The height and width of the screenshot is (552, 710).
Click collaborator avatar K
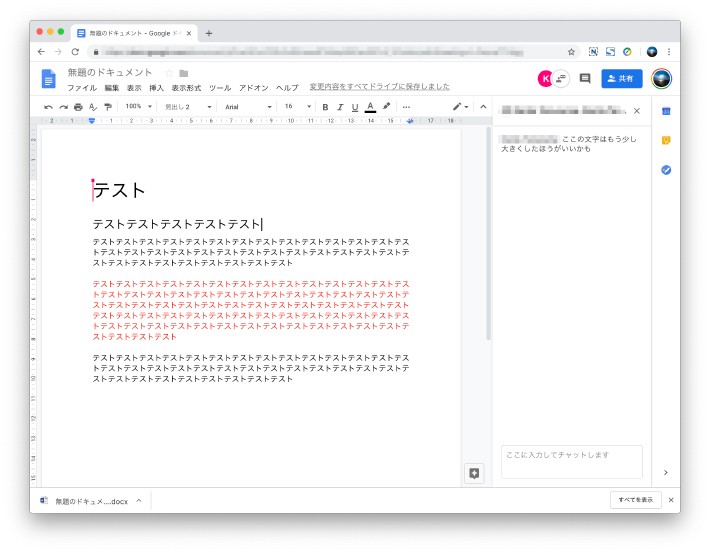click(x=545, y=79)
